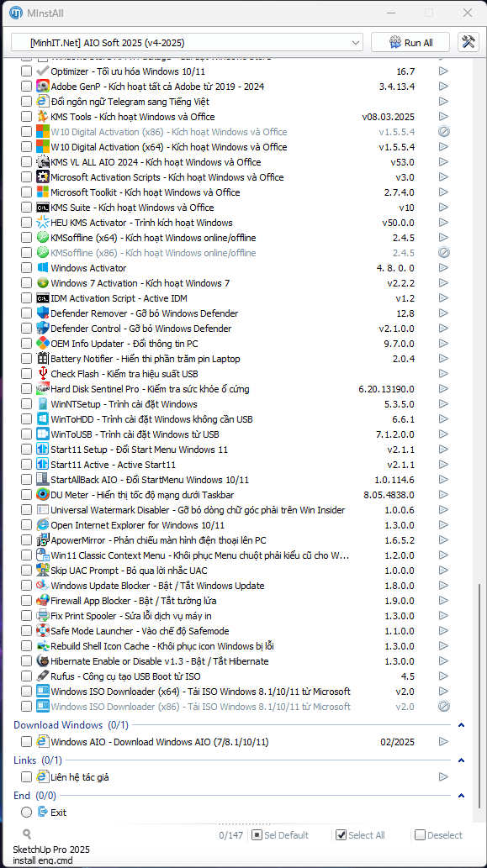Check the Liên hệ tác giả checkbox
This screenshot has width=487, height=868.
point(26,777)
